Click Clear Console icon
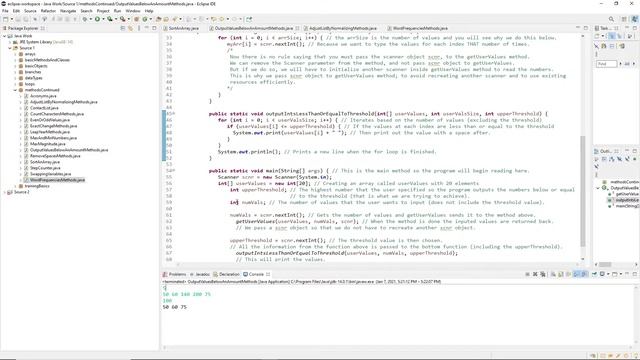 [x=553, y=274]
